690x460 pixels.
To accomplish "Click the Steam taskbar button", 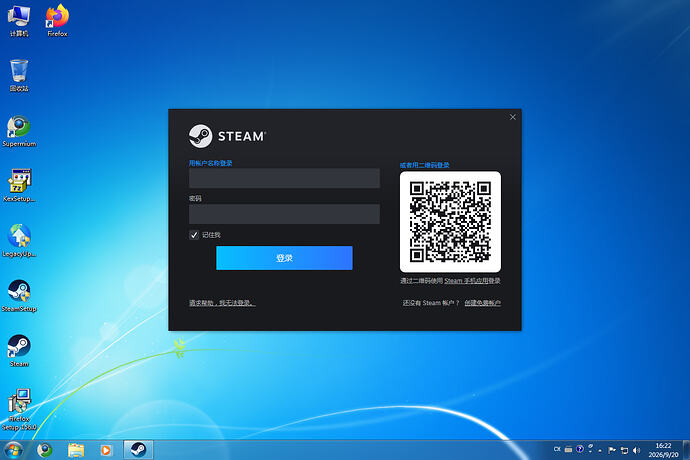I will point(138,450).
